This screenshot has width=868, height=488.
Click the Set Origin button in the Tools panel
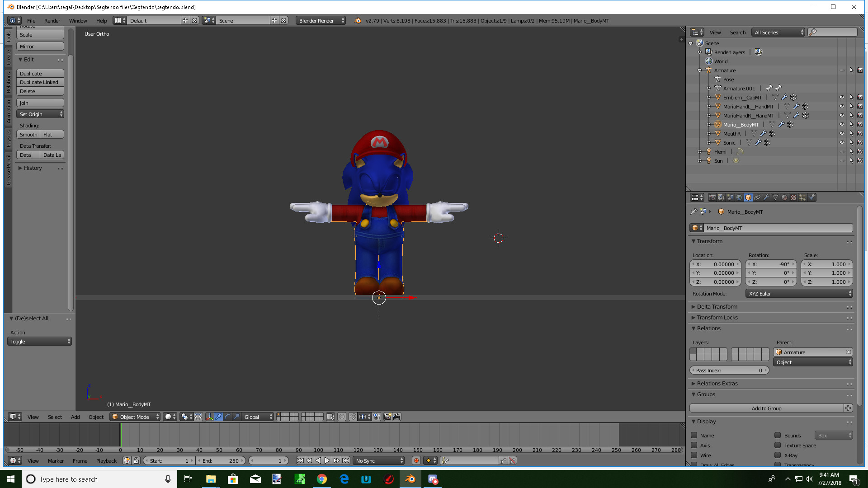pyautogui.click(x=38, y=114)
